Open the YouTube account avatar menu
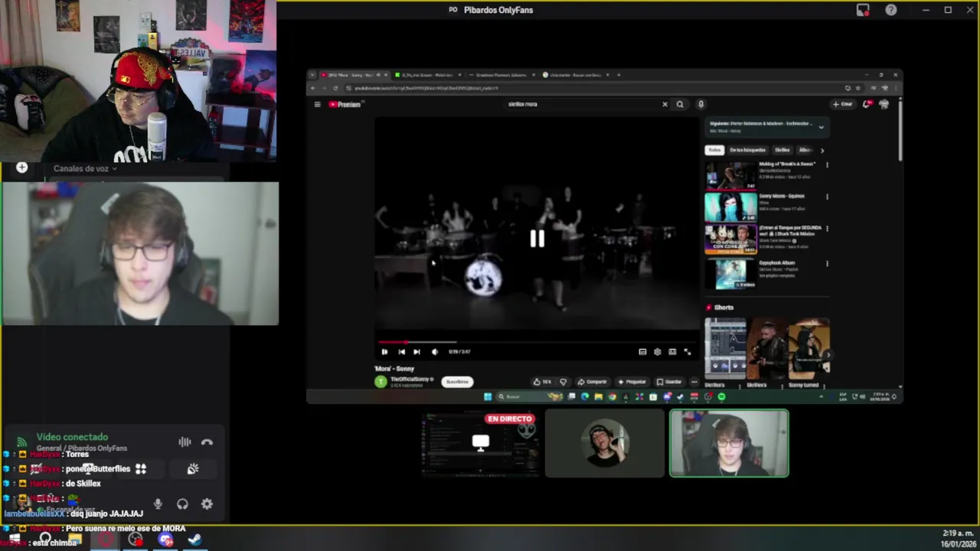Viewport: 980px width, 551px height. pyautogui.click(x=884, y=104)
